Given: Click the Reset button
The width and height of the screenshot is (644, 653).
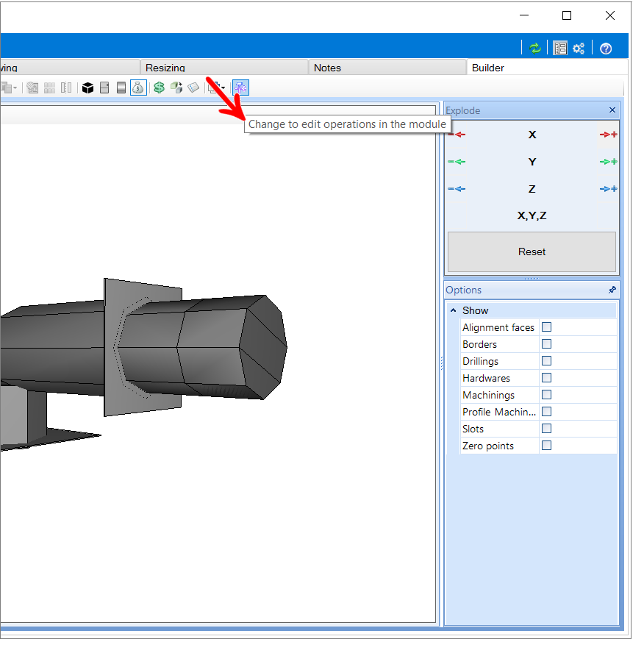Looking at the screenshot, I should pyautogui.click(x=532, y=251).
